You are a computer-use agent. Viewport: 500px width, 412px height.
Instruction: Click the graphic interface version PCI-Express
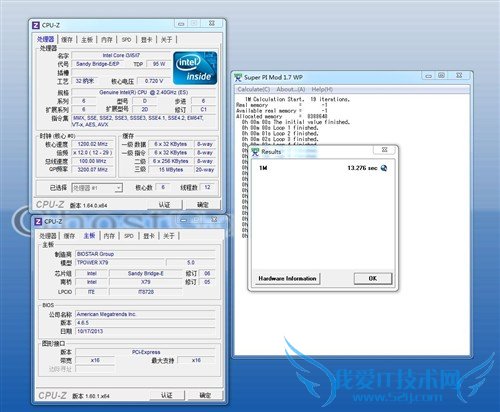click(146, 352)
